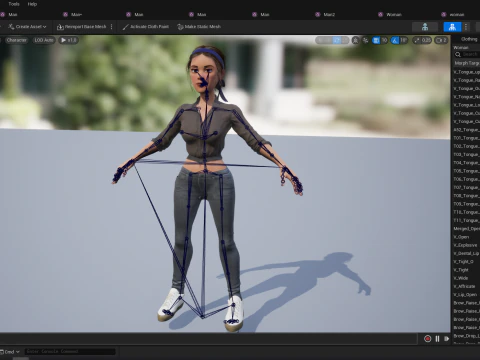The image size is (480, 360).
Task: Select the T08_Tongue morph target
Action: pyautogui.click(x=466, y=196)
